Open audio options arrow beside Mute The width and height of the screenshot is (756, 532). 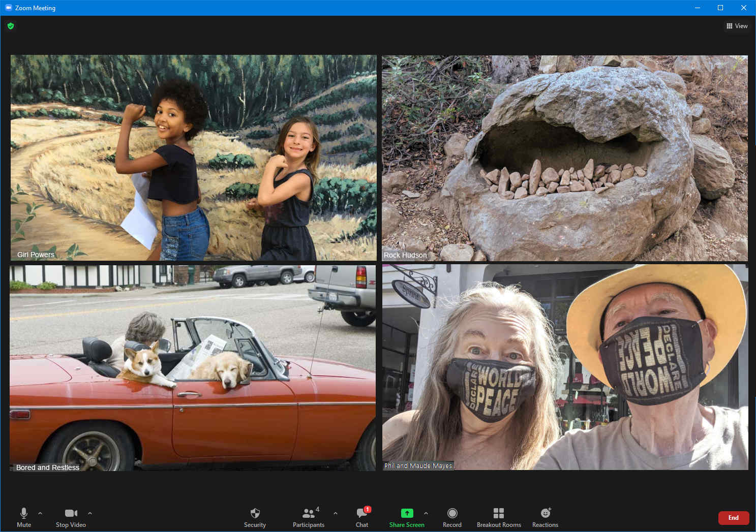point(40,513)
